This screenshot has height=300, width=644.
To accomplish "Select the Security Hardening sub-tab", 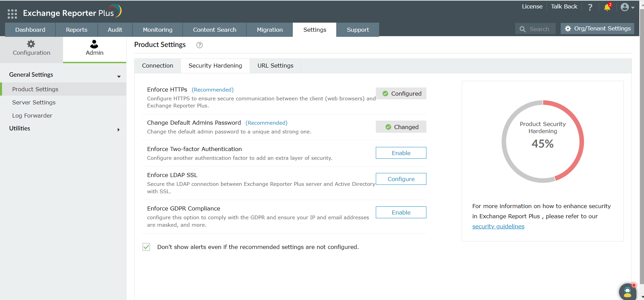I will click(215, 66).
